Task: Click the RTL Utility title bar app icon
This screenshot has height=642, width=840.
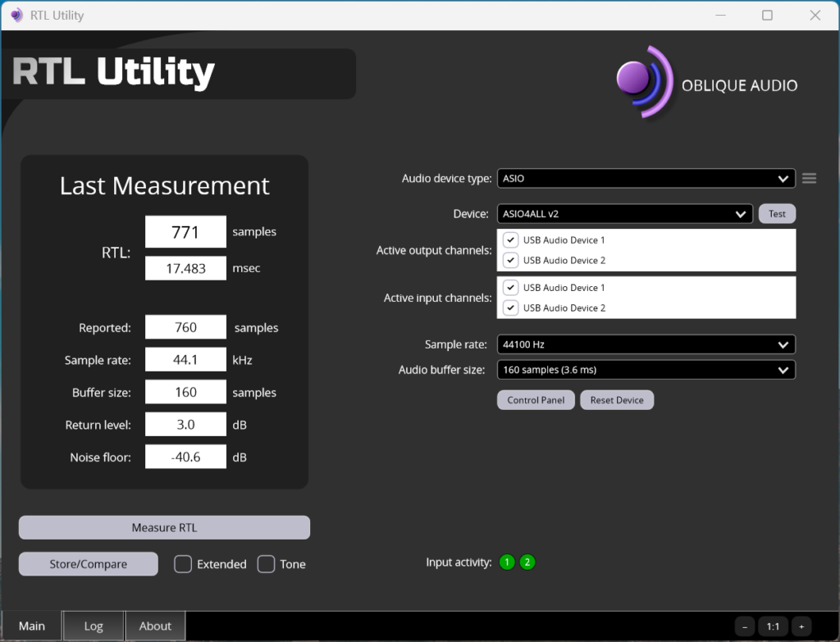Action: tap(16, 16)
